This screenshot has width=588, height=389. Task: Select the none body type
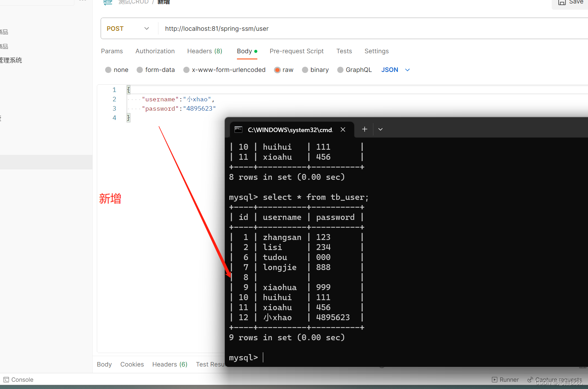(117, 70)
